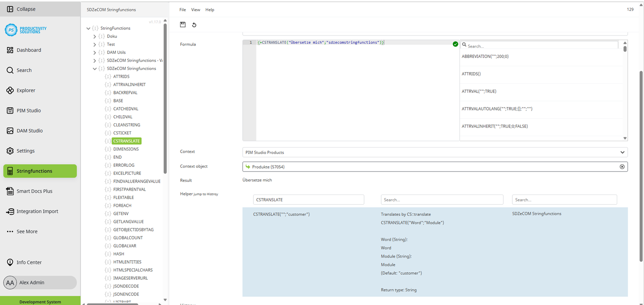Click SDZeCOM Stringfunctions helper entry

pos(537,214)
